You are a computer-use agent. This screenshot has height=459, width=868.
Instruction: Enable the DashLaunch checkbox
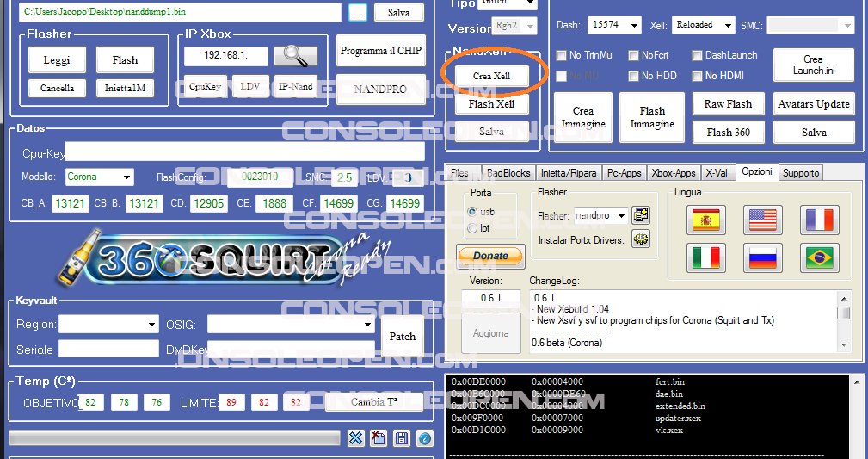pyautogui.click(x=697, y=55)
